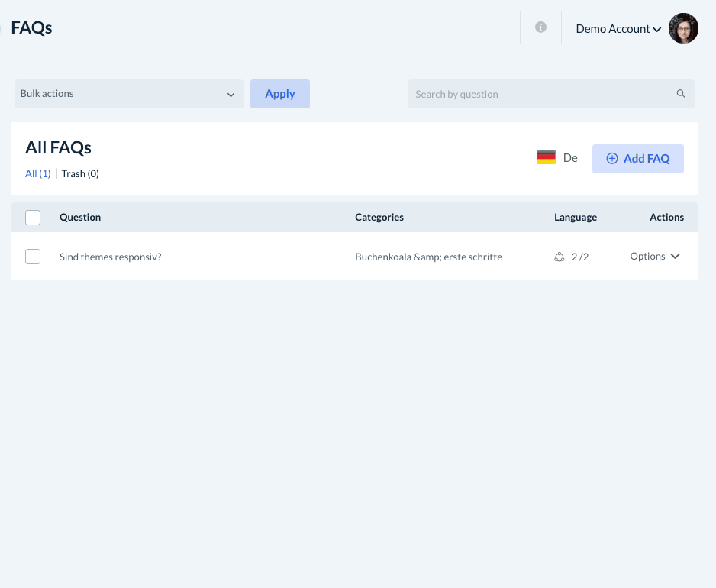This screenshot has height=588, width=716.
Task: Click the All FAQs heading
Action: [x=58, y=147]
